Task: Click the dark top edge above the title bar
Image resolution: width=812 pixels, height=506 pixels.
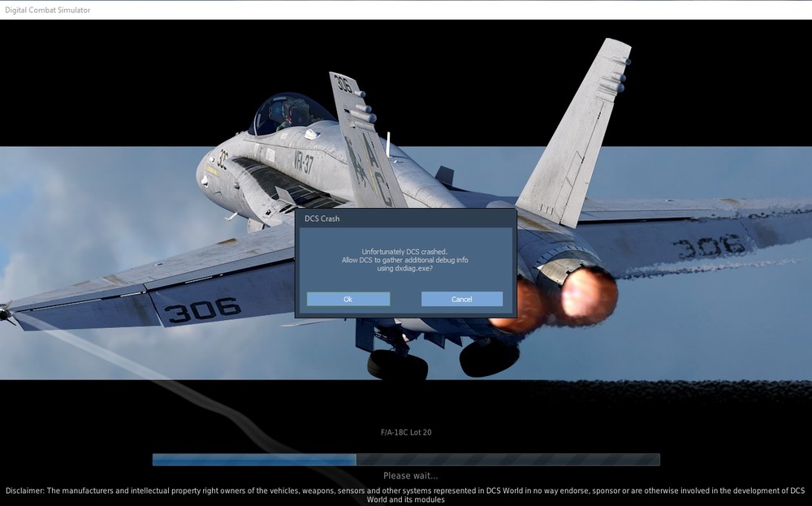Action: [406, 2]
